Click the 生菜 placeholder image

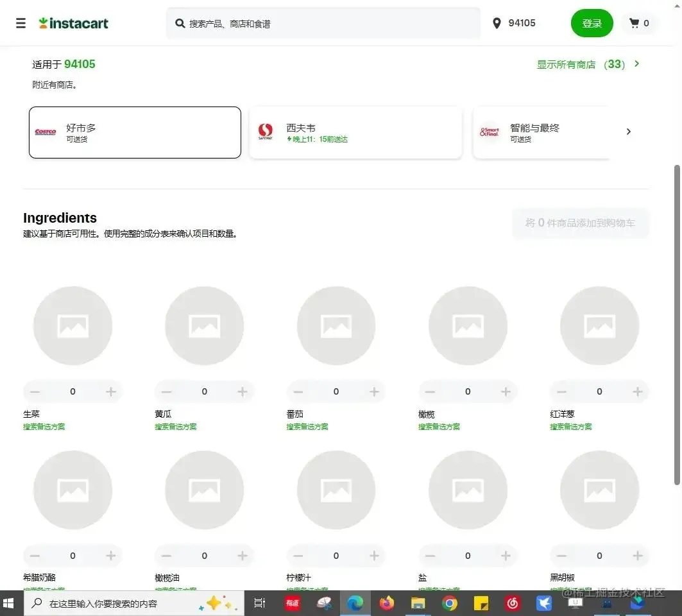coord(72,326)
